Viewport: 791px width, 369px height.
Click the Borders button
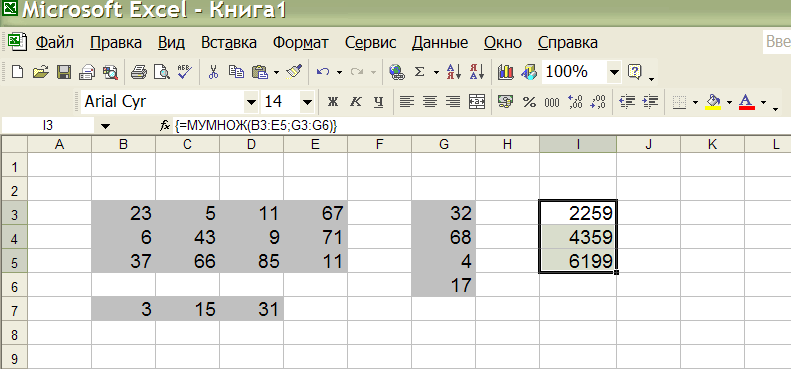[x=680, y=102]
